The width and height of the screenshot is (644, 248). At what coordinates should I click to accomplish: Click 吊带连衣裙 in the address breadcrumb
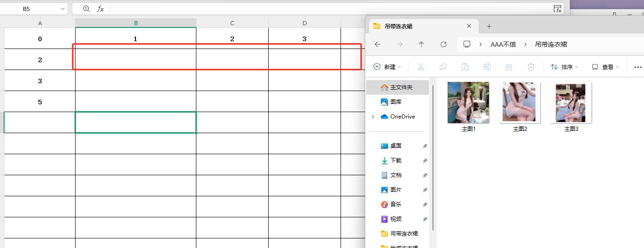pyautogui.click(x=551, y=44)
